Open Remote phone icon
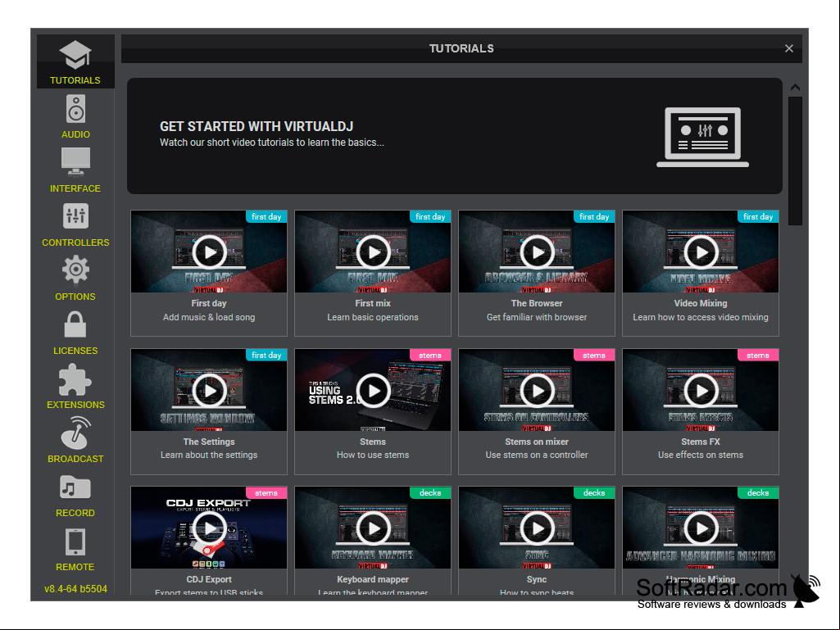840x630 pixels. point(75,542)
